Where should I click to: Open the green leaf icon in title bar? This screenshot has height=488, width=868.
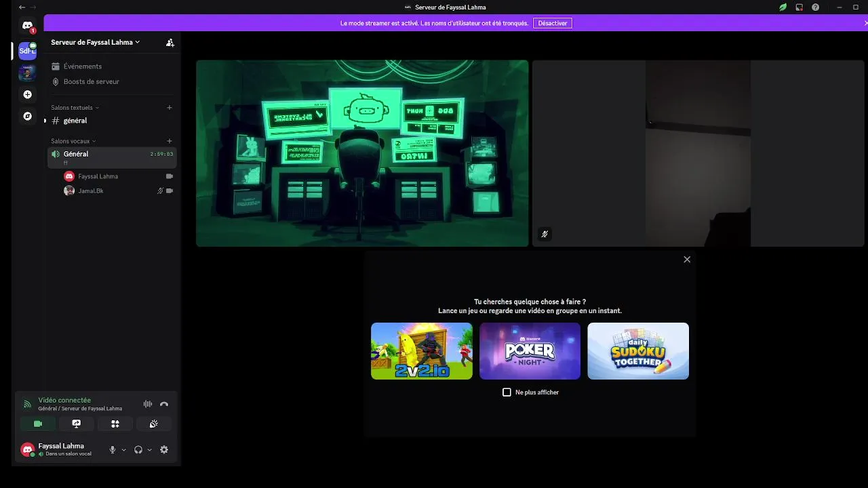(783, 7)
